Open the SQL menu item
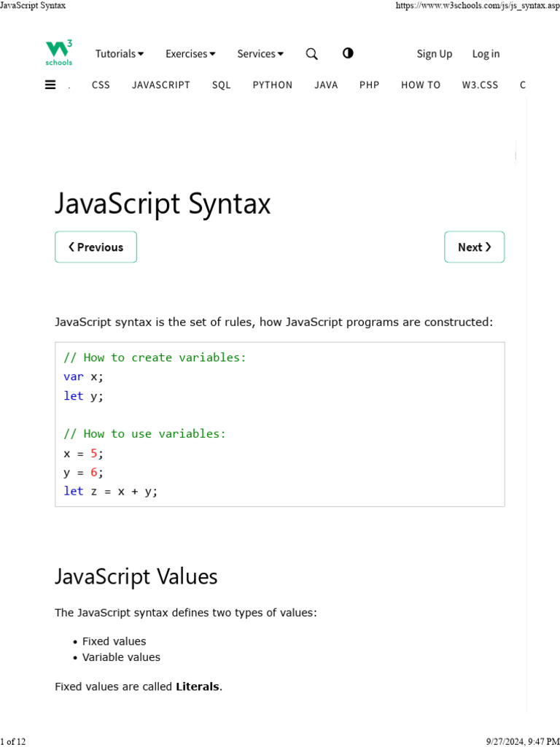The height and width of the screenshot is (747, 560). (222, 85)
